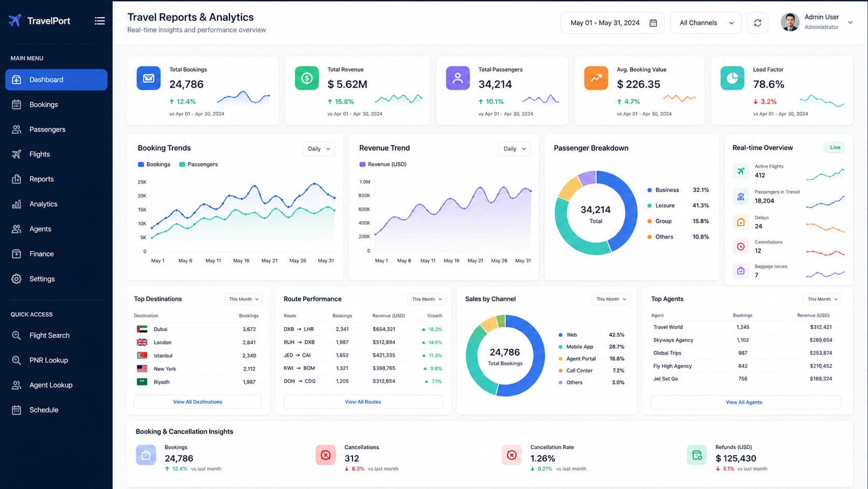868x489 pixels.
Task: Click the Cancellations red icon in Insights
Action: tap(325, 455)
